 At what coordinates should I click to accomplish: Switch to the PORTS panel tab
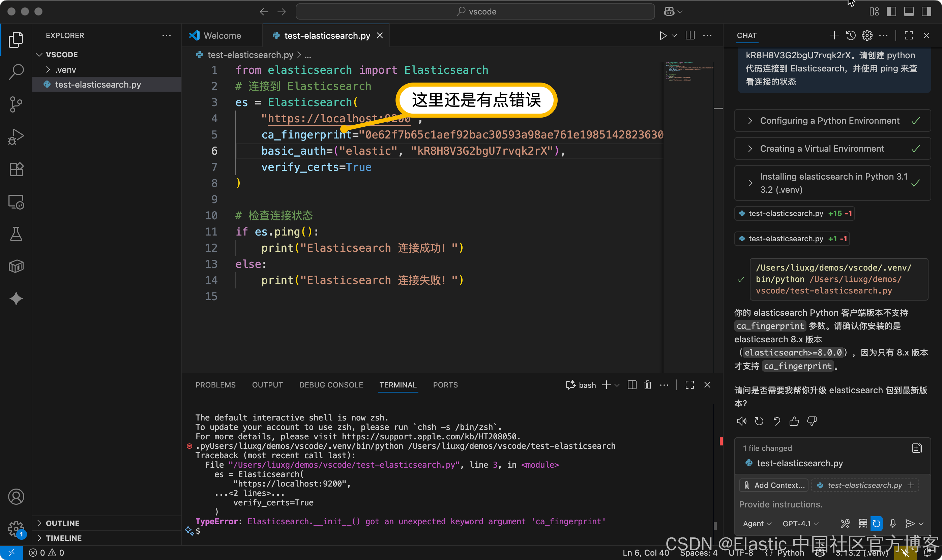click(x=445, y=385)
